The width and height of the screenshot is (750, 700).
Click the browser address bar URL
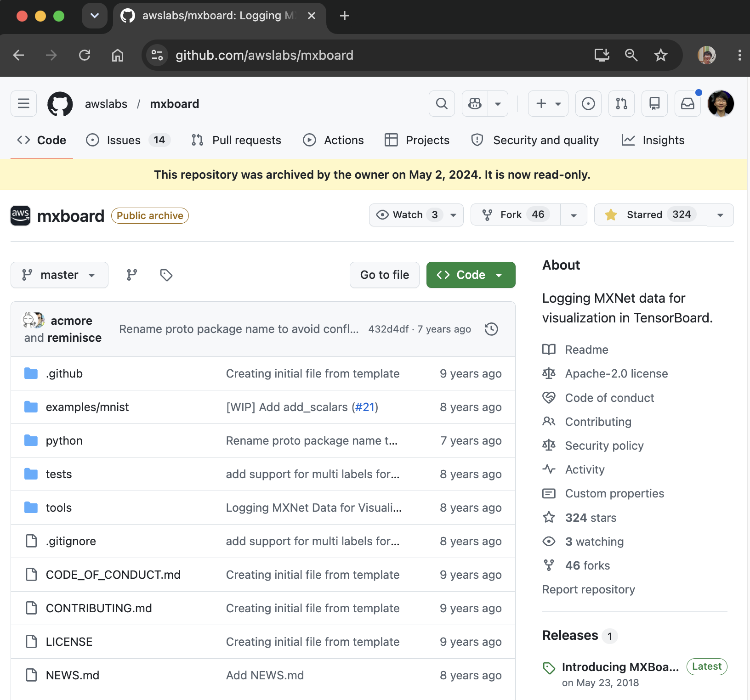click(264, 55)
